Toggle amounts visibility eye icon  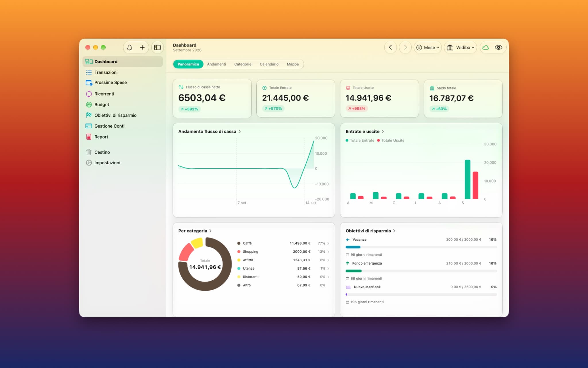point(498,47)
